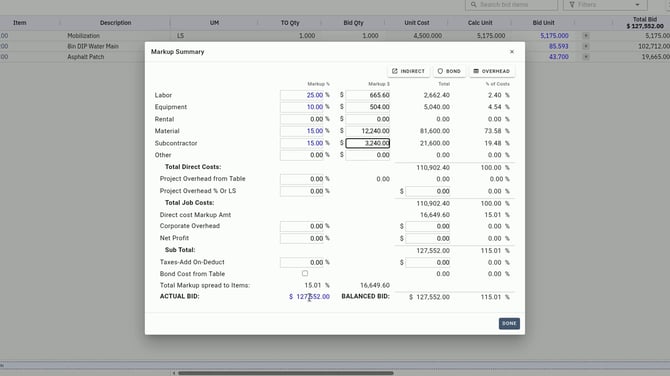Edit Taxes-Add On-Deduct dollar field
The height and width of the screenshot is (376, 670).
tap(428, 262)
